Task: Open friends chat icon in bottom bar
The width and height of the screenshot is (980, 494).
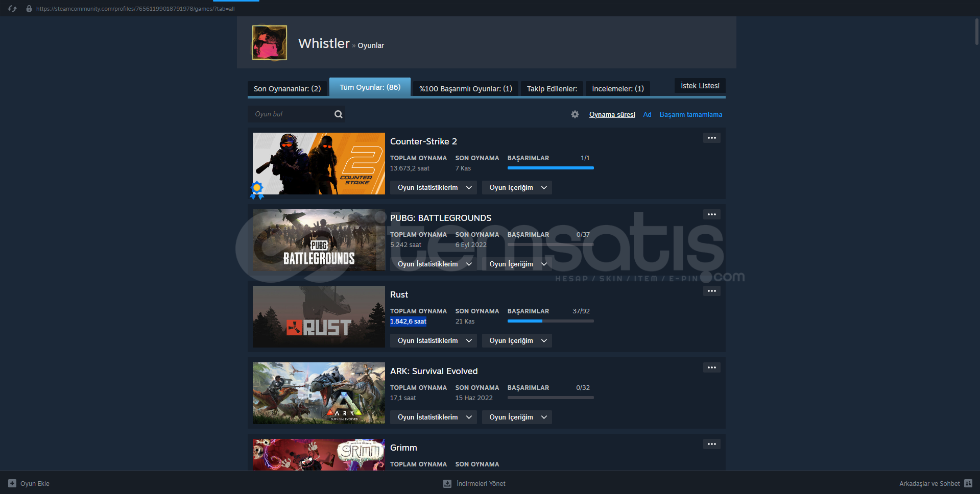Action: tap(968, 483)
